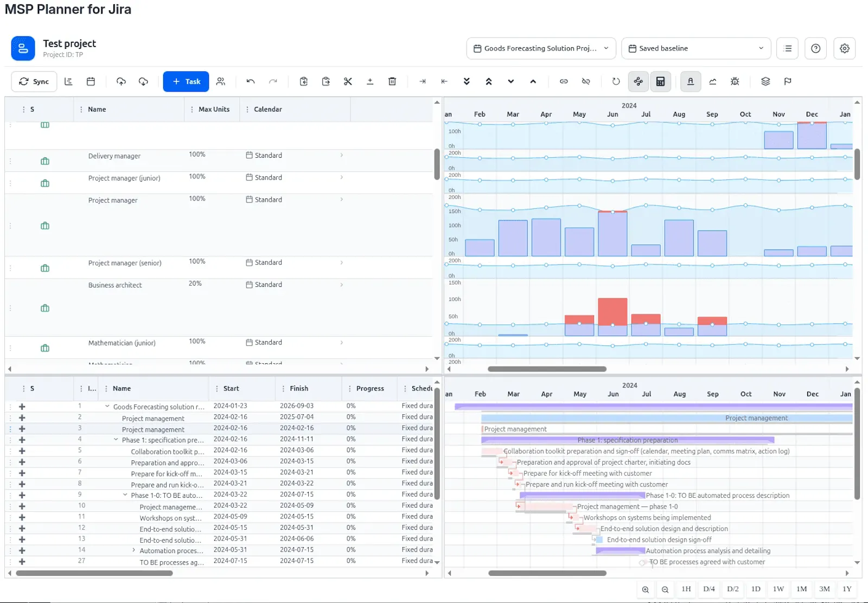Click the Sync button
Viewport: 868px width, 603px height.
[x=34, y=81]
